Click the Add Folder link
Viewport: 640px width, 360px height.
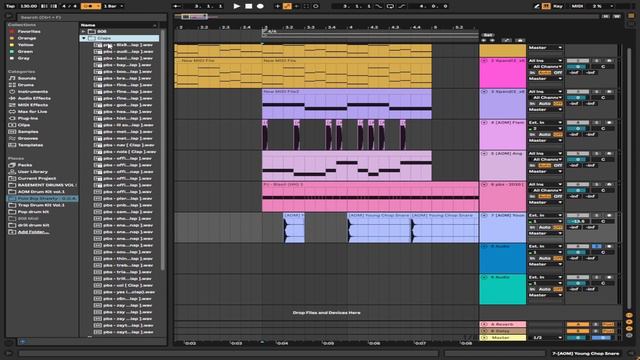pyautogui.click(x=33, y=232)
